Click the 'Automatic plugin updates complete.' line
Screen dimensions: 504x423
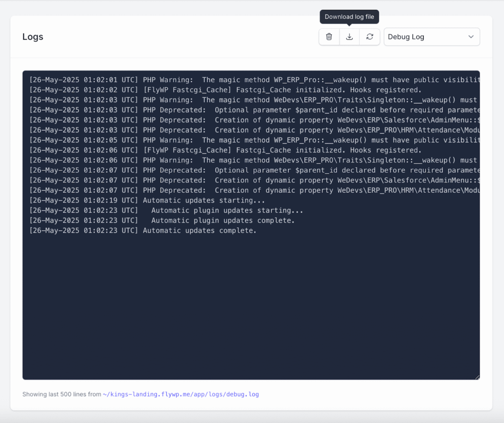point(162,221)
